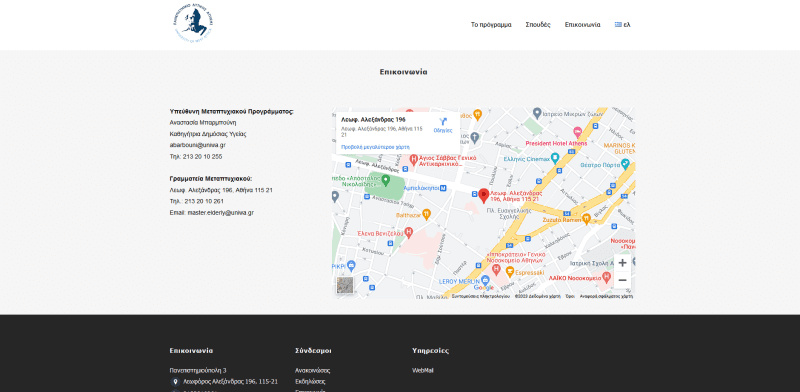The height and width of the screenshot is (392, 800).
Task: Select the Αμπελόκηποι metro station marker
Action: coord(443,188)
